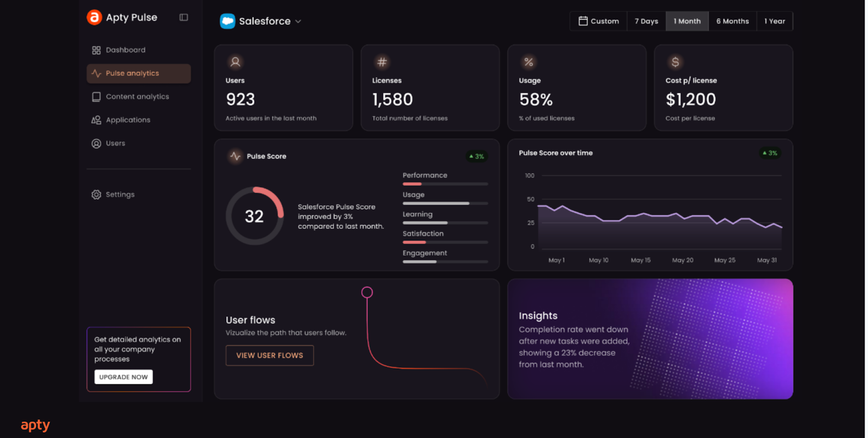Click the dollar icon on Cost card
The height and width of the screenshot is (438, 868).
(x=675, y=62)
